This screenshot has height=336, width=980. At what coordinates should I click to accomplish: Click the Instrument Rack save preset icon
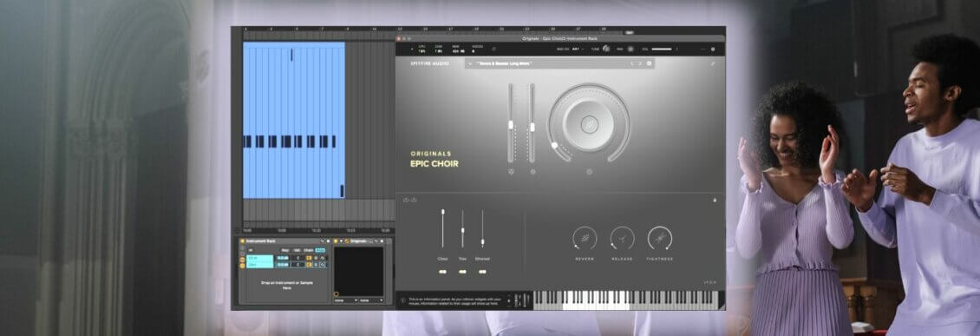pyautogui.click(x=328, y=240)
